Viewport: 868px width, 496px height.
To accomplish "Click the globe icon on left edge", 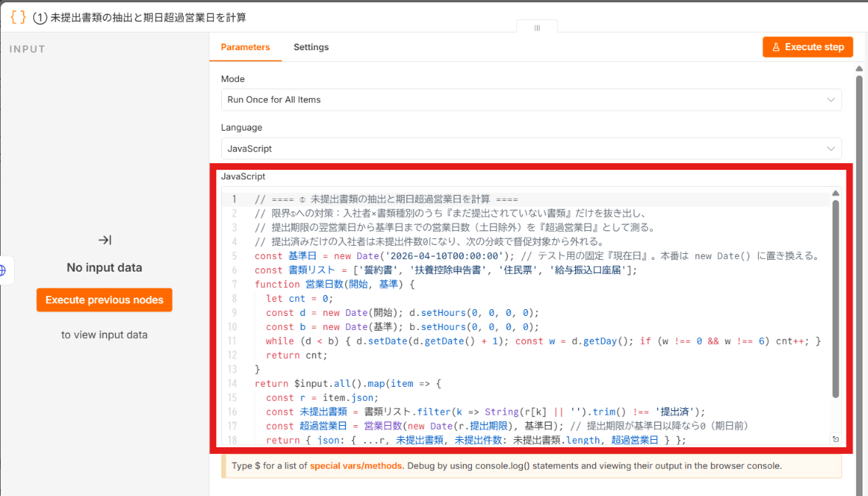I will (3, 270).
